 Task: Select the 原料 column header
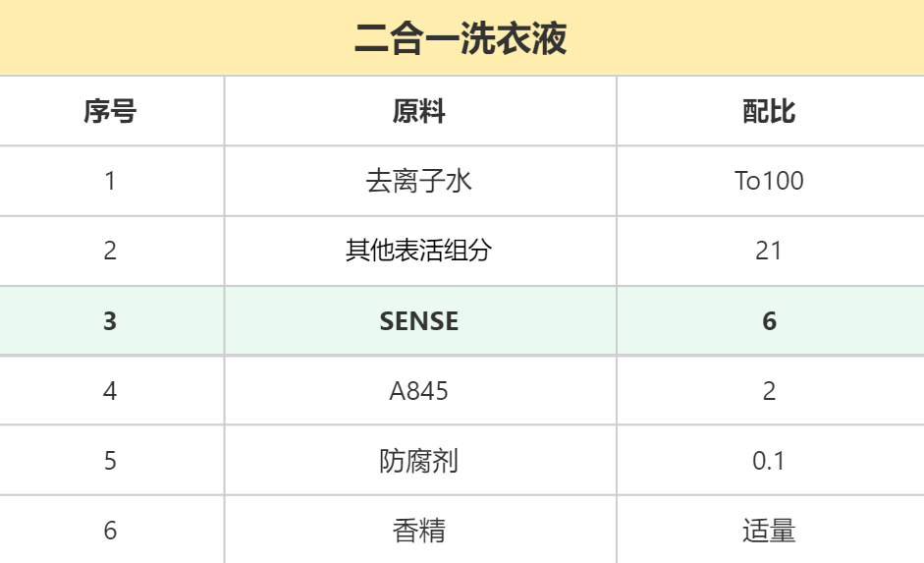pos(419,112)
